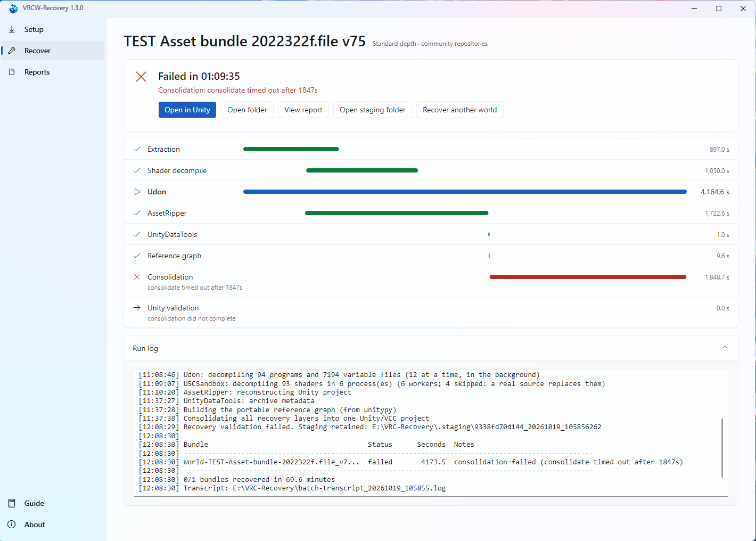This screenshot has width=756, height=541.
Task: Click the Run log vertical scrollbar
Action: point(722,448)
